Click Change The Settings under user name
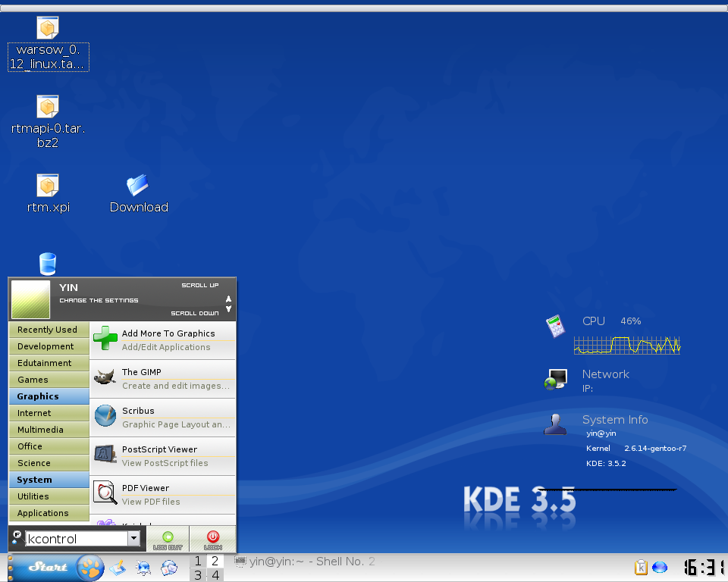The height and width of the screenshot is (582, 728). (99, 300)
